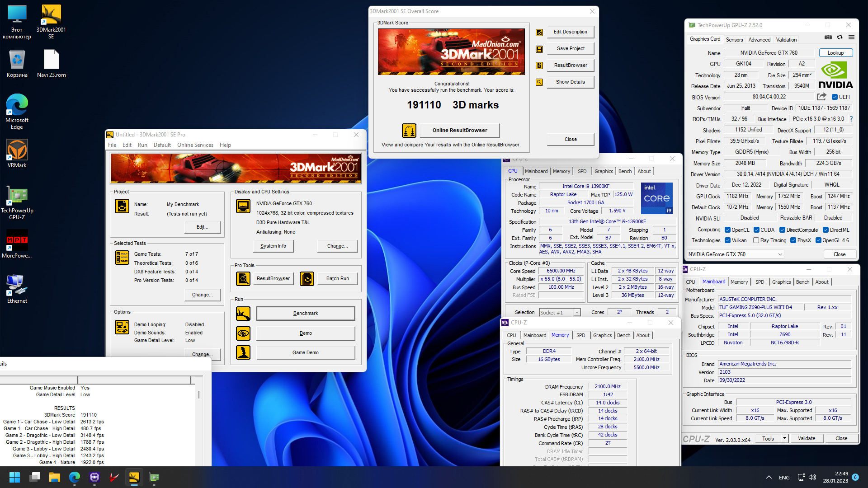Click the Benchmark button
Viewport: 868px width, 488px height.
(x=306, y=313)
